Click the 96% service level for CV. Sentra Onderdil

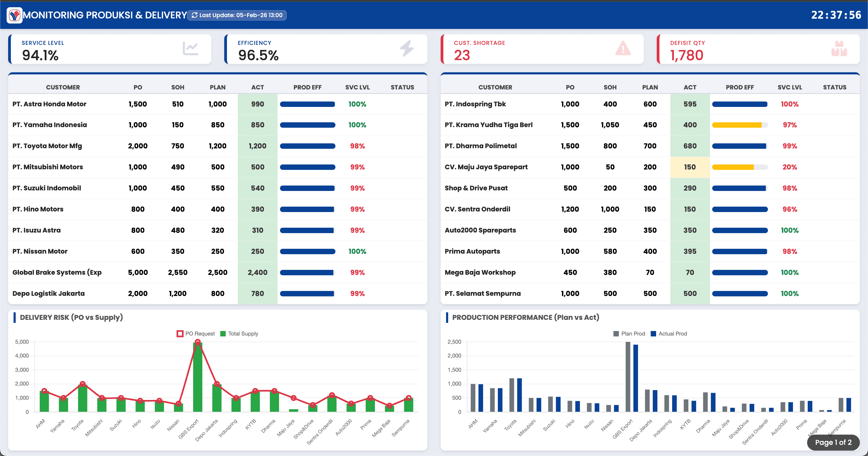click(x=790, y=209)
